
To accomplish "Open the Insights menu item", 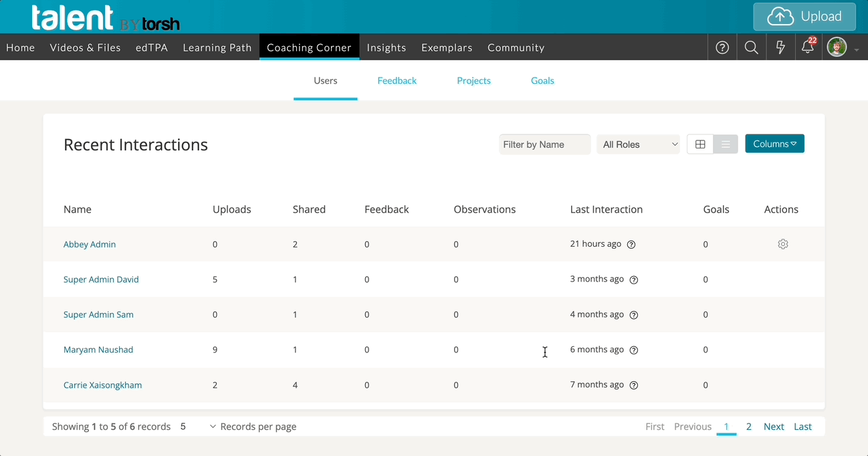I will tap(387, 47).
